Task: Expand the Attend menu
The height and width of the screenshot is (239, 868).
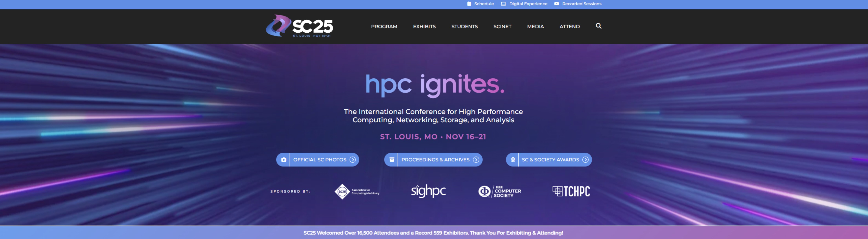Action: [x=569, y=26]
